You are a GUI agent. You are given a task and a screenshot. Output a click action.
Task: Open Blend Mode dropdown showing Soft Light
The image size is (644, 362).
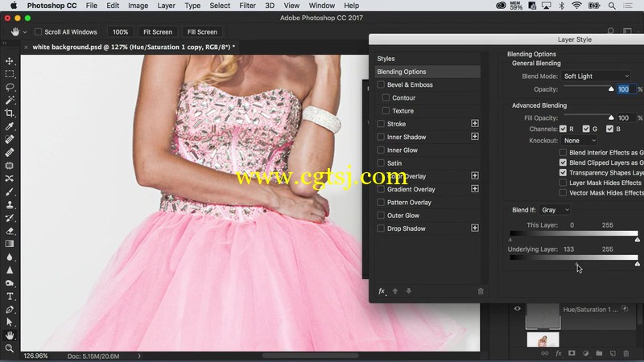point(596,76)
